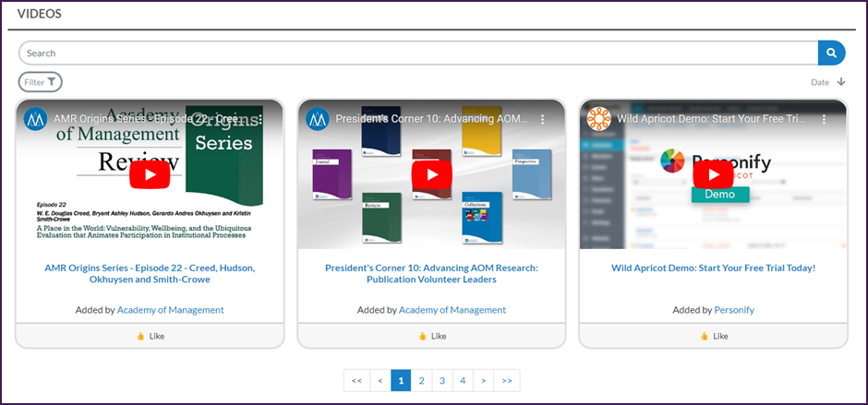
Task: Open the AMR Origins Series Episode 22 title link
Action: tap(150, 273)
